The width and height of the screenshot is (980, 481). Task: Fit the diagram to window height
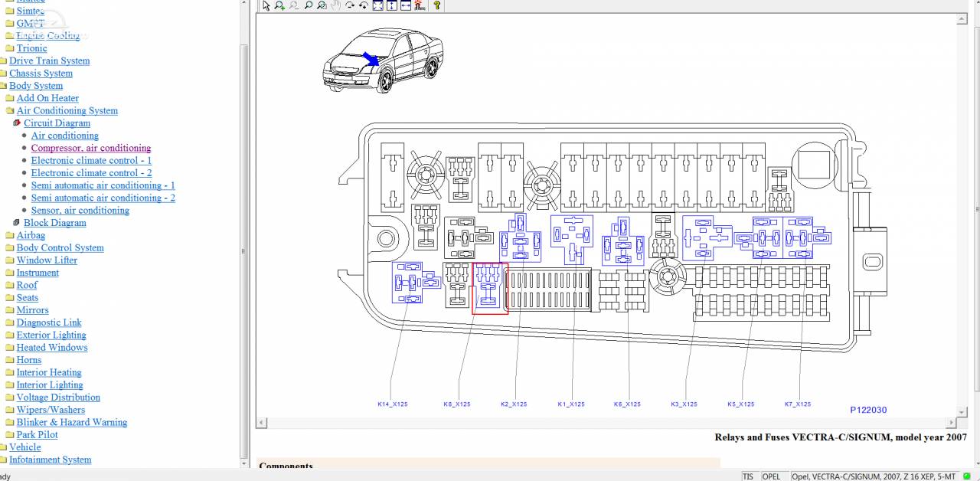click(x=391, y=5)
